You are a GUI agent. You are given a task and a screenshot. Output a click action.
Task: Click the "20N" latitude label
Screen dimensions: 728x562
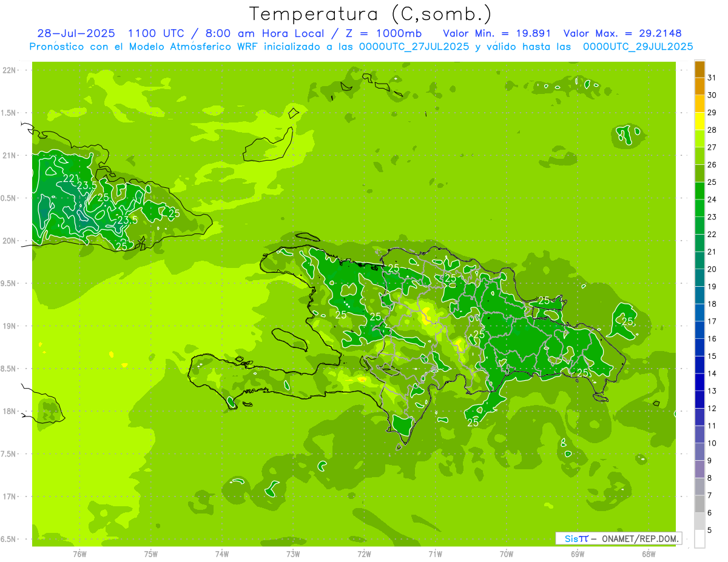click(9, 241)
